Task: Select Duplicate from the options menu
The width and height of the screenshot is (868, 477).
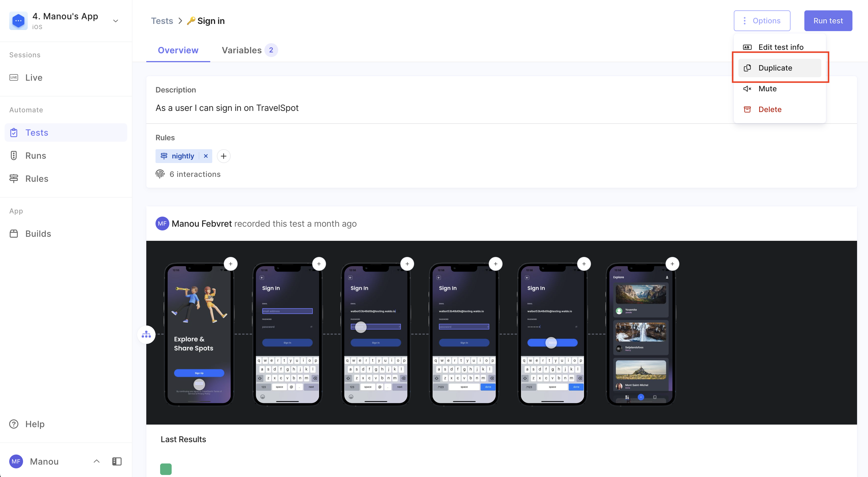Action: [x=775, y=68]
